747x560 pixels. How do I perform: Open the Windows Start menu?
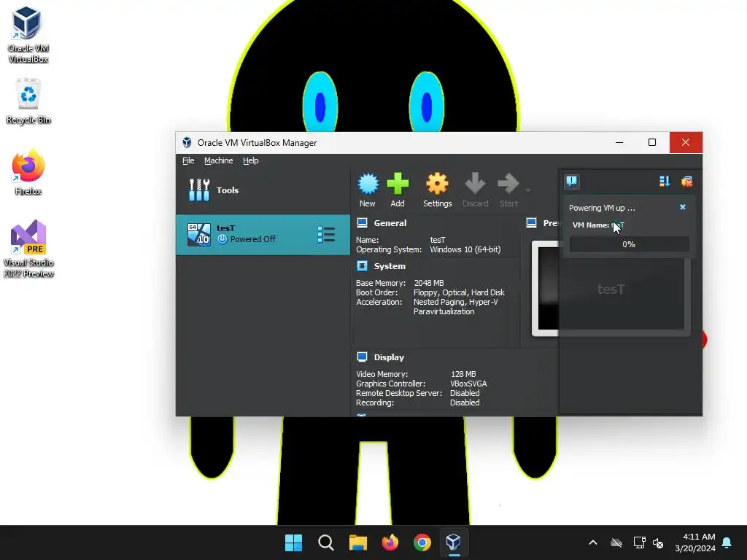(x=293, y=542)
